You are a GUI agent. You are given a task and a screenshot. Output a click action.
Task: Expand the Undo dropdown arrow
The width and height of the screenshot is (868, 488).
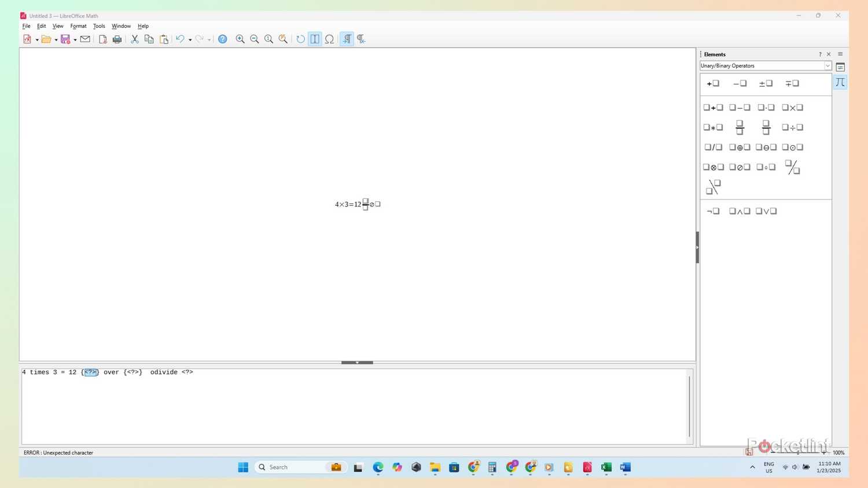coord(189,39)
